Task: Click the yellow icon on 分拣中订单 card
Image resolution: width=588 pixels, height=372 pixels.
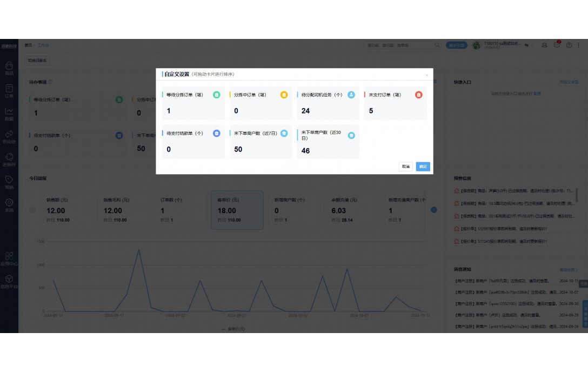Action: coord(284,95)
